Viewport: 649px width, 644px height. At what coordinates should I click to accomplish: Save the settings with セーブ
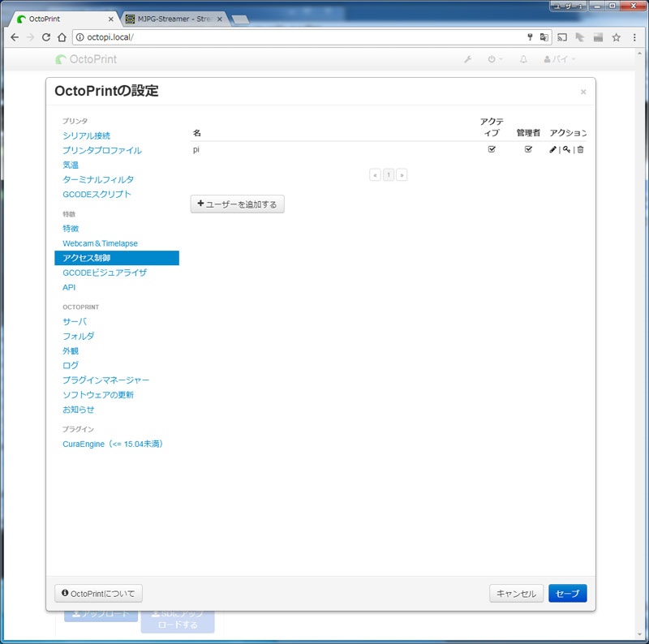click(x=567, y=594)
